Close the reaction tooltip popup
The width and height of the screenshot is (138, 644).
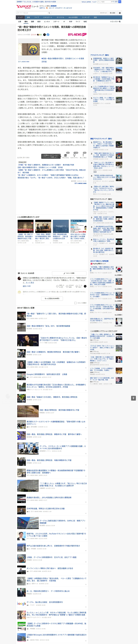pos(60,155)
